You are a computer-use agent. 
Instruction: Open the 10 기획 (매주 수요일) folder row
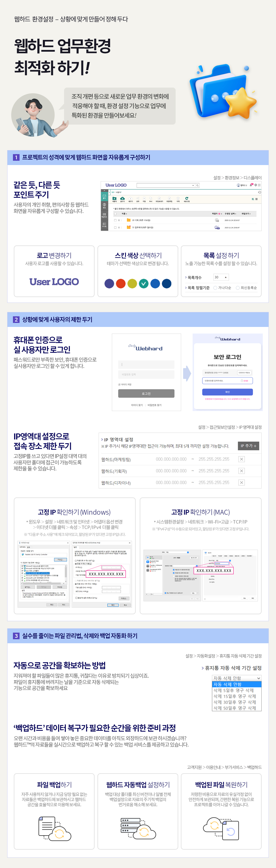click(185, 220)
